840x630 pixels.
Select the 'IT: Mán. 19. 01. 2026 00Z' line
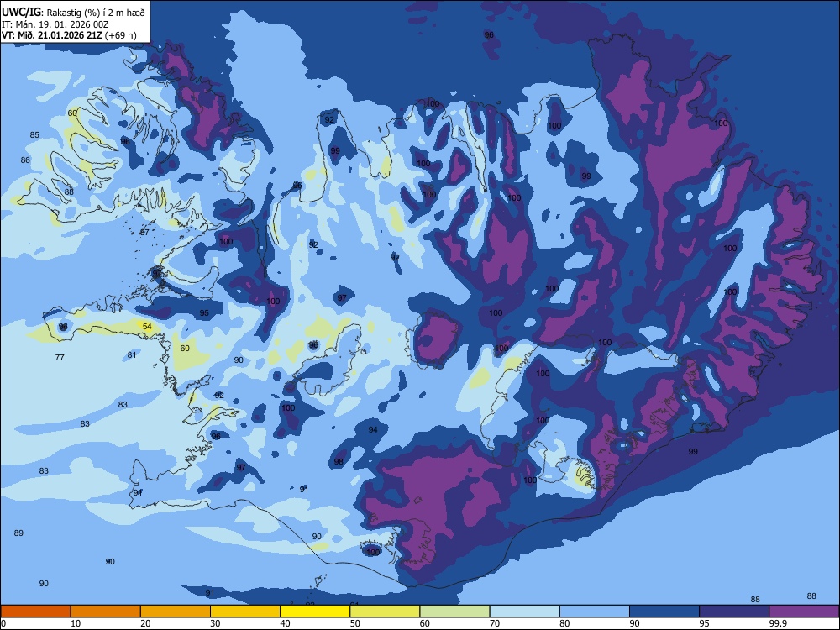click(x=55, y=24)
